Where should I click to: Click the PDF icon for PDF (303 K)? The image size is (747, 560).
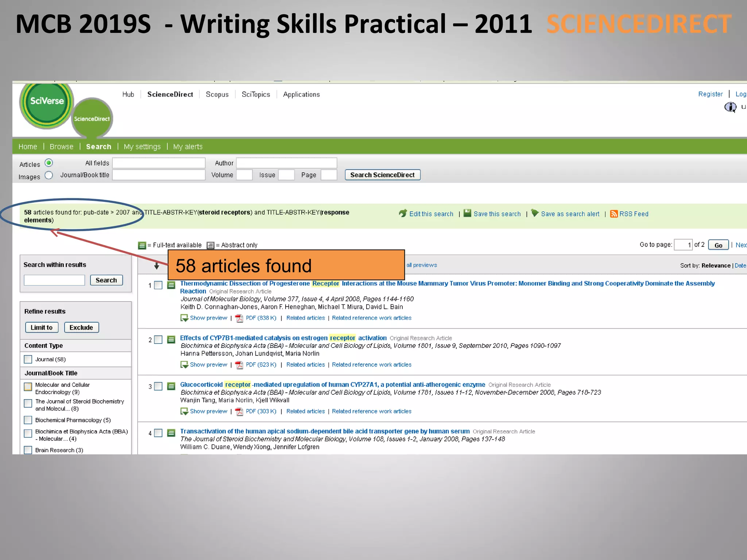click(239, 412)
